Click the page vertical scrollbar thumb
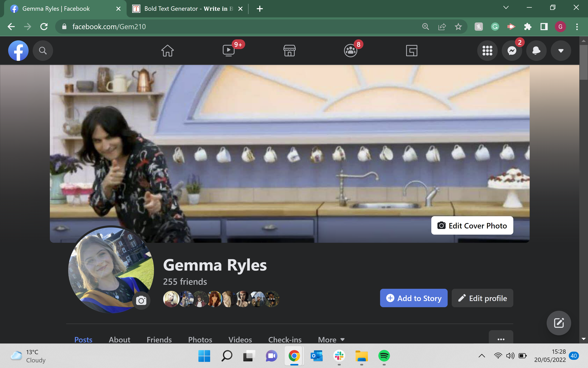 click(x=584, y=62)
